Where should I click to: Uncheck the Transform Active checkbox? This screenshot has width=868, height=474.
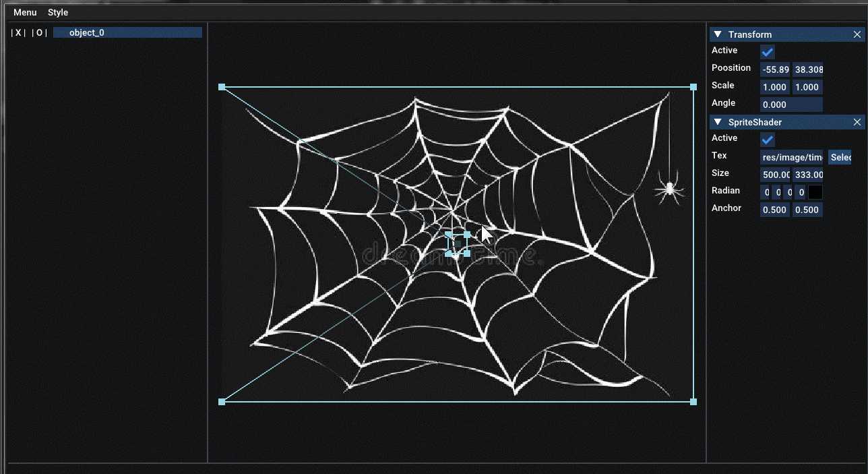(x=768, y=52)
